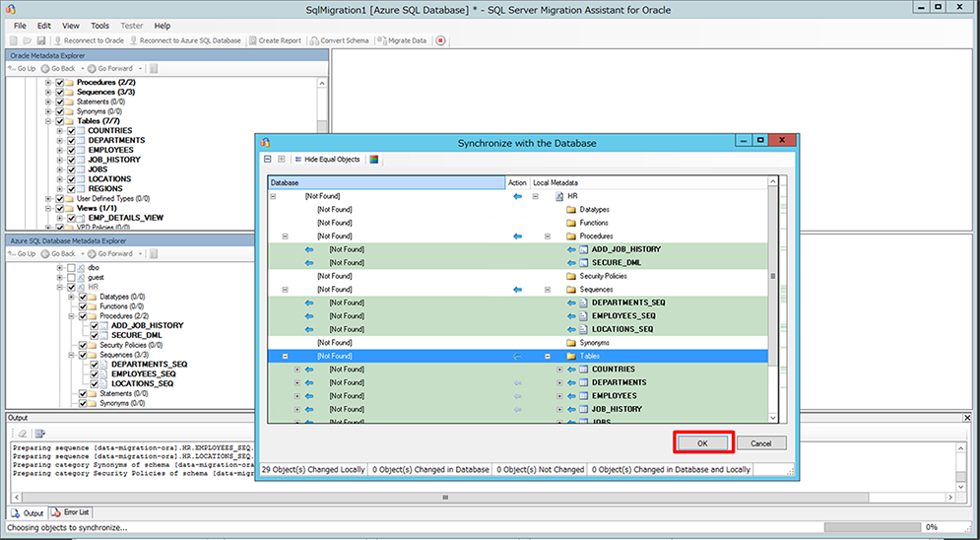Uncheck DEPARTMENTS table checkbox in Oracle explorer
This screenshot has height=540, width=980.
coord(71,141)
